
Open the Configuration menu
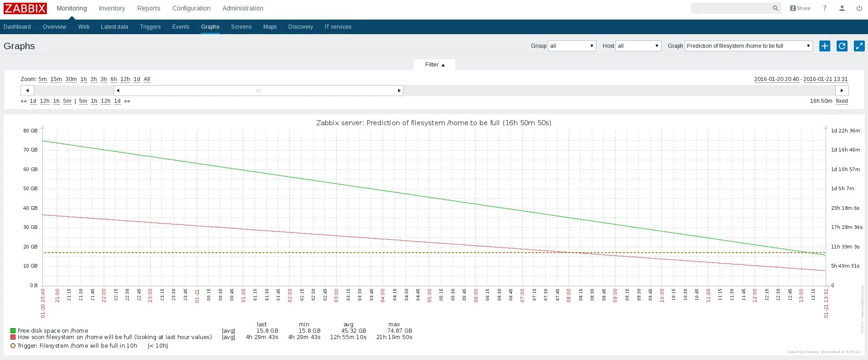pyautogui.click(x=192, y=8)
